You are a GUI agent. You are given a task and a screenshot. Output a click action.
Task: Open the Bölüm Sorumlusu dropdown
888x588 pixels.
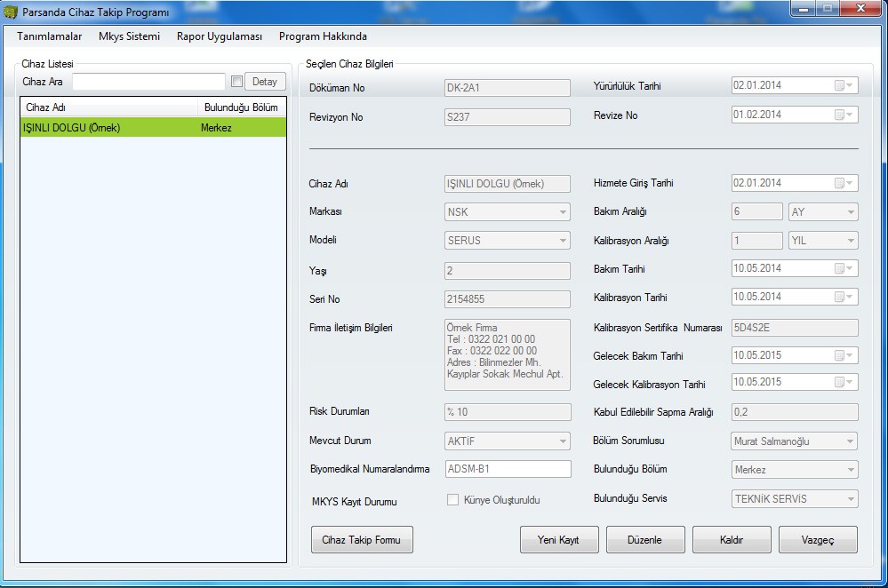tap(850, 441)
